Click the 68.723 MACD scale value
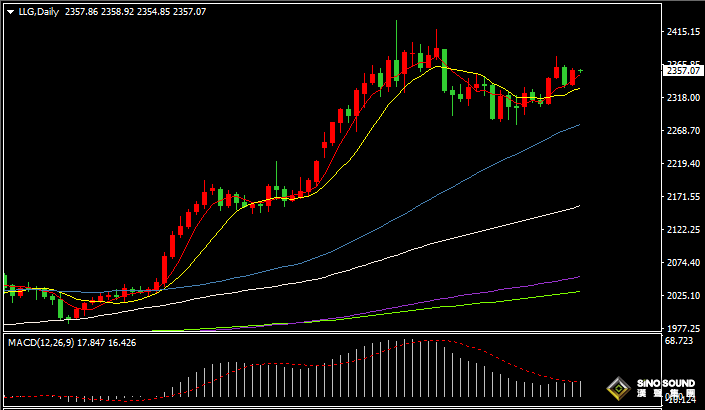This screenshot has height=410, width=705. pos(679,342)
